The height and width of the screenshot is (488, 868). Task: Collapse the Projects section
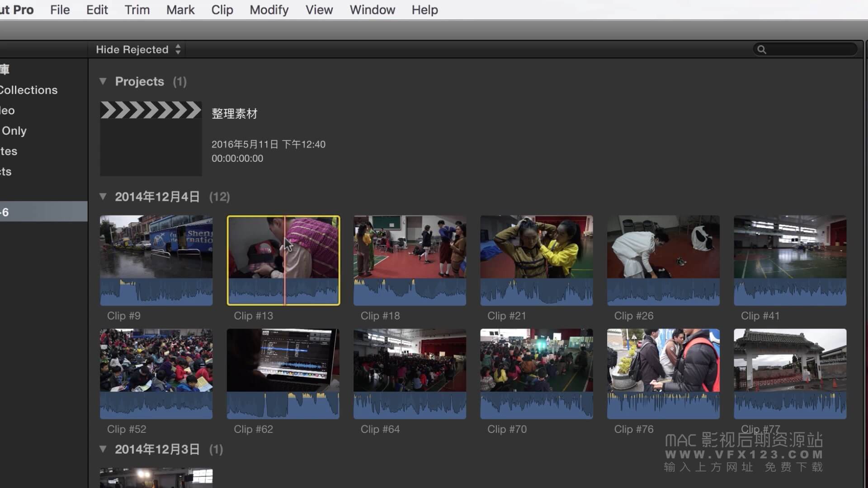point(103,81)
